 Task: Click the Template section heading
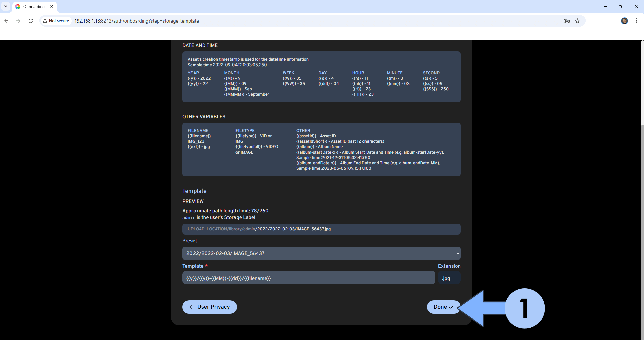194,191
